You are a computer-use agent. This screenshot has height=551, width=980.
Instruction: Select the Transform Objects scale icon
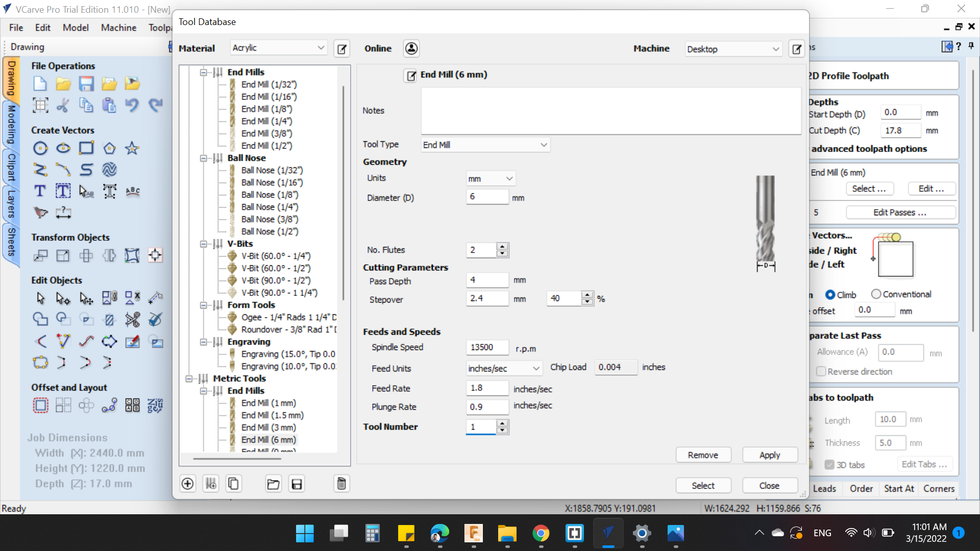point(63,255)
